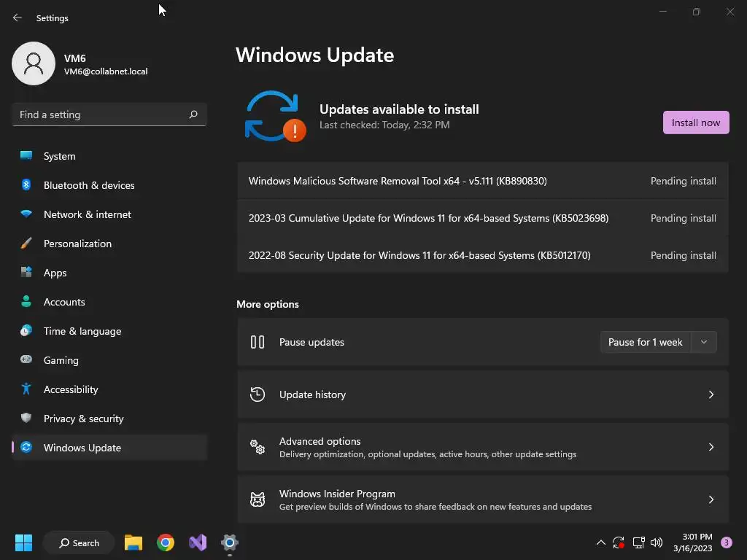The height and width of the screenshot is (560, 747).
Task: Open the Advanced options title
Action: point(320,441)
